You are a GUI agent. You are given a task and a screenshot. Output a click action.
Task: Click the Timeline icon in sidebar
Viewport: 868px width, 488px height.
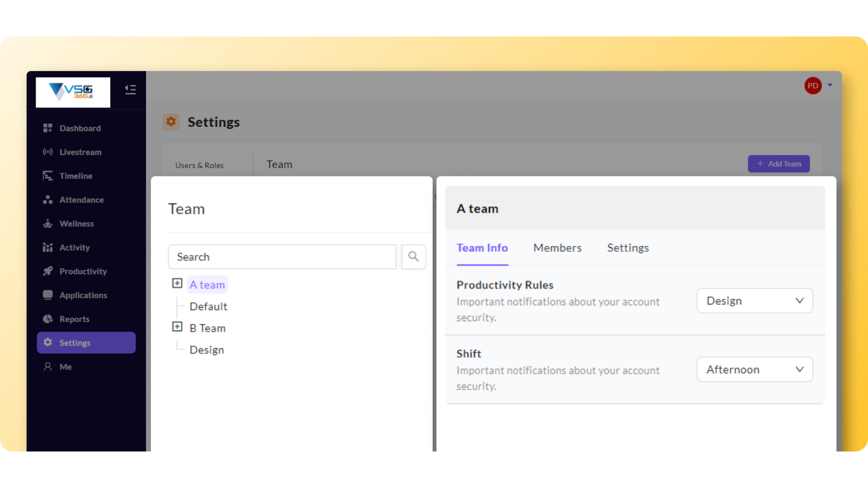point(47,176)
